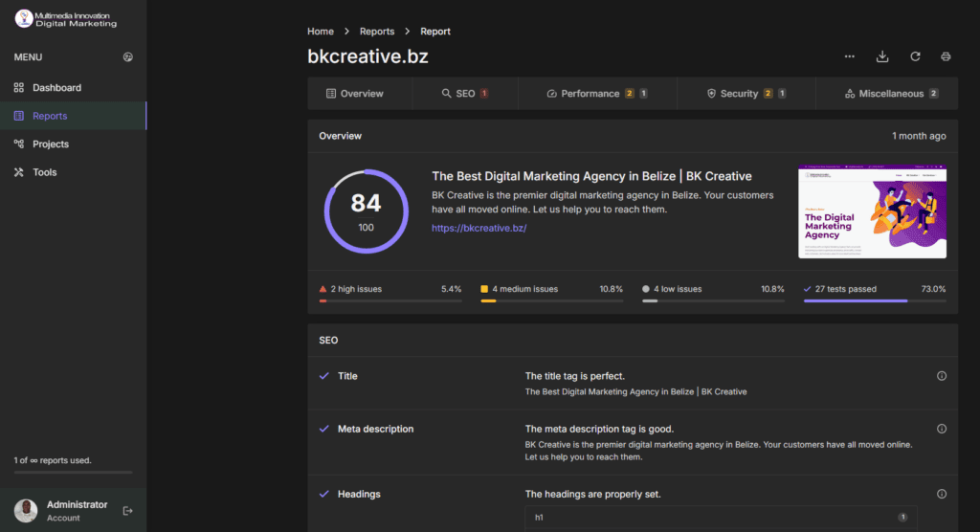
Task: Click the website preview thumbnail
Action: tap(872, 212)
